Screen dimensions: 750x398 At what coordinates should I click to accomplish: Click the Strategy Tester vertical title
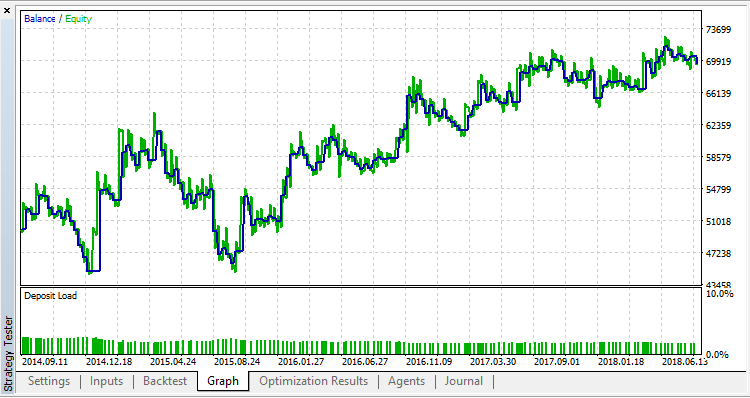coord(9,353)
